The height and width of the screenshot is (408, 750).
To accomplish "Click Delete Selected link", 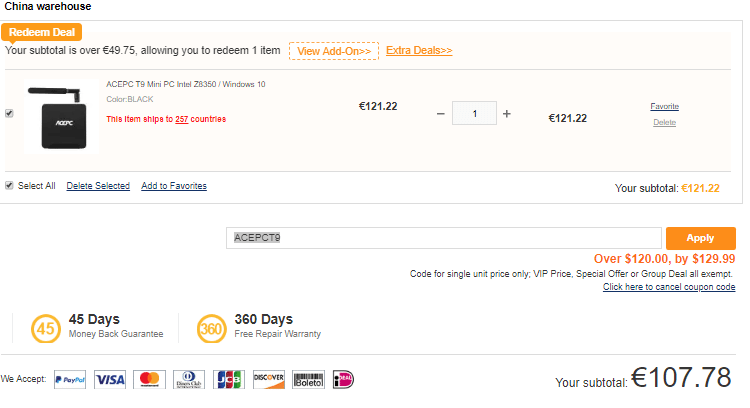I will 98,186.
